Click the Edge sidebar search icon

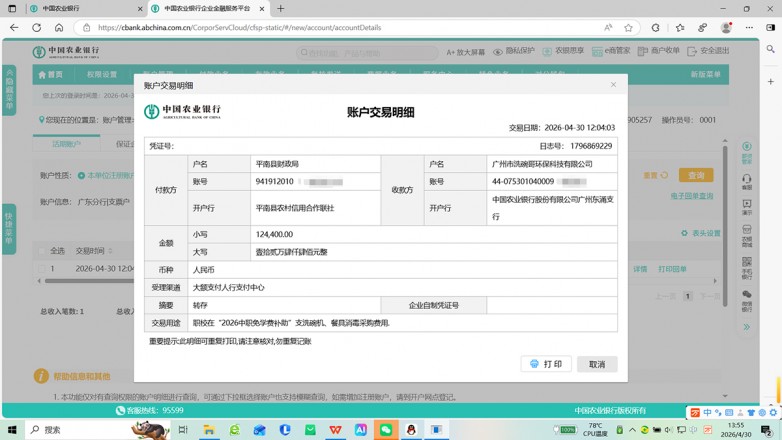tap(771, 49)
